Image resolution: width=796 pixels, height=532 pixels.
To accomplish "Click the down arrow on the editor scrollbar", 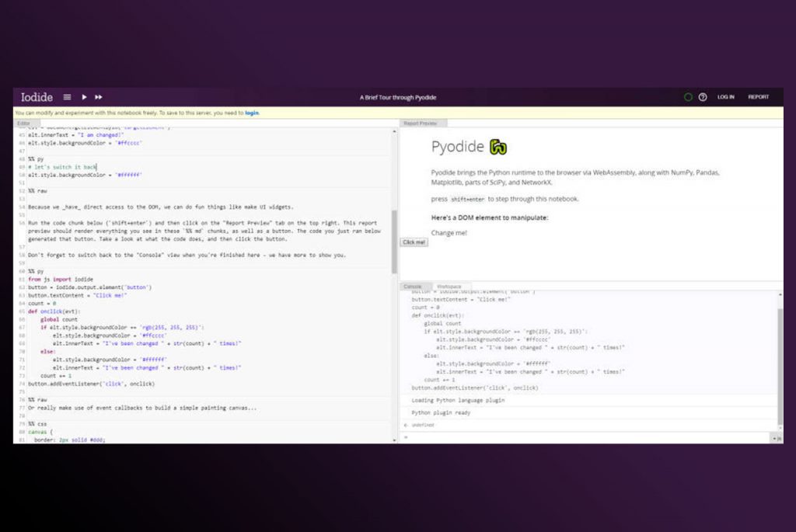I will point(392,439).
